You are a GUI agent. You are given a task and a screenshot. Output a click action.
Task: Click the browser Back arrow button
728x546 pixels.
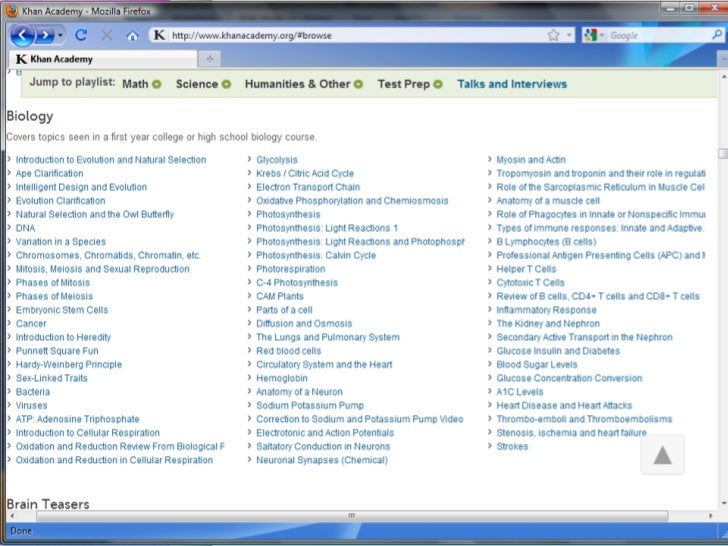(x=22, y=35)
